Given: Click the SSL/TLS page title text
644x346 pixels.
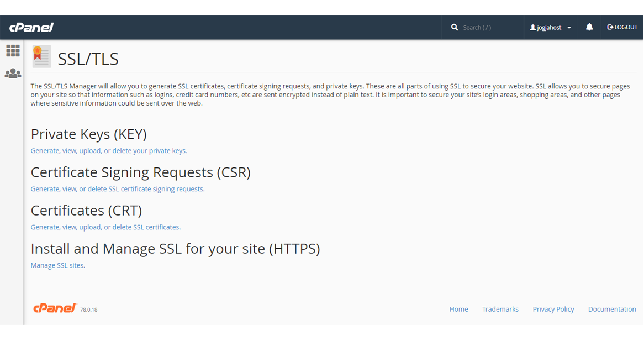Looking at the screenshot, I should (x=88, y=59).
